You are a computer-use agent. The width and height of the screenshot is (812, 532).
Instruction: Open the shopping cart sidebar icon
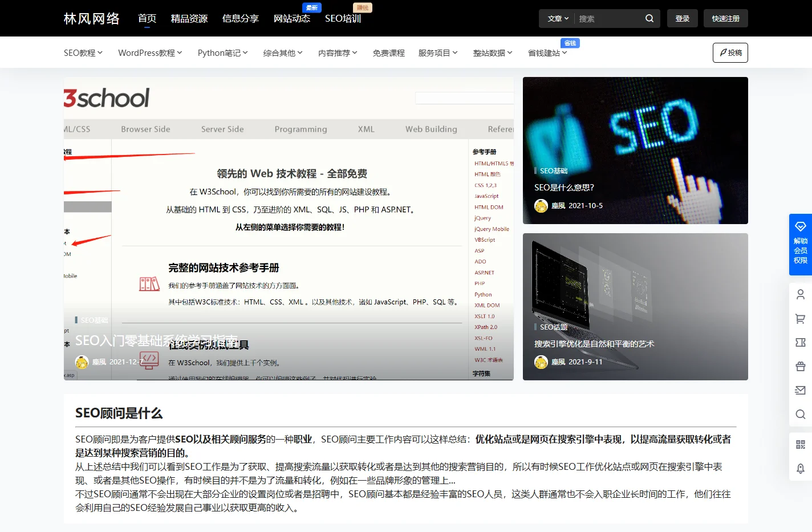[x=801, y=319]
